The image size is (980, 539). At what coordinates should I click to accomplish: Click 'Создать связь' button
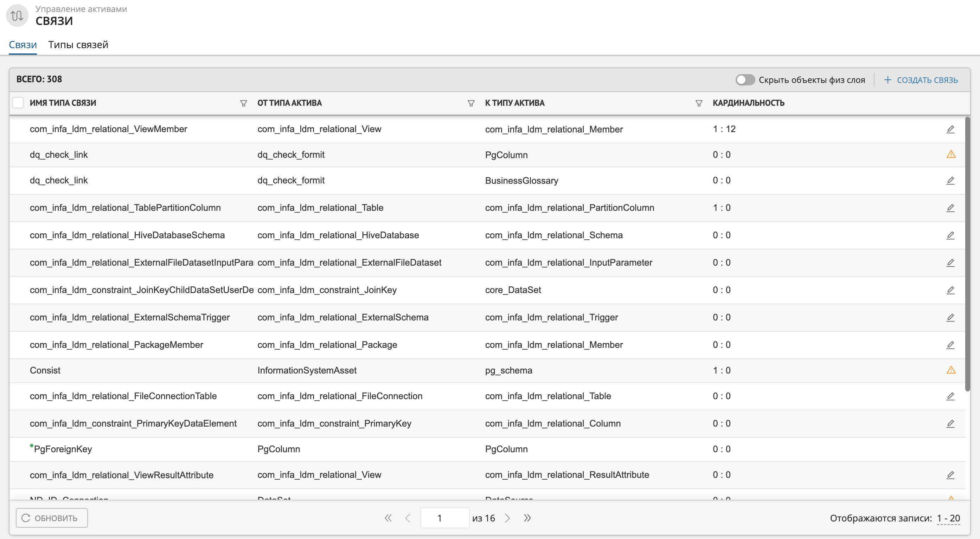point(920,80)
